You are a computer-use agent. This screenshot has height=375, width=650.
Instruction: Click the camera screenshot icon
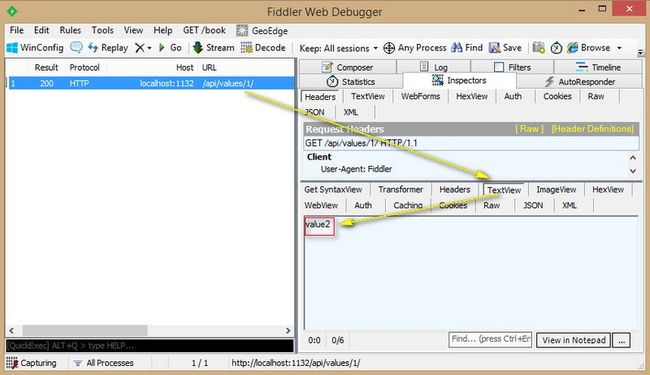(538, 48)
